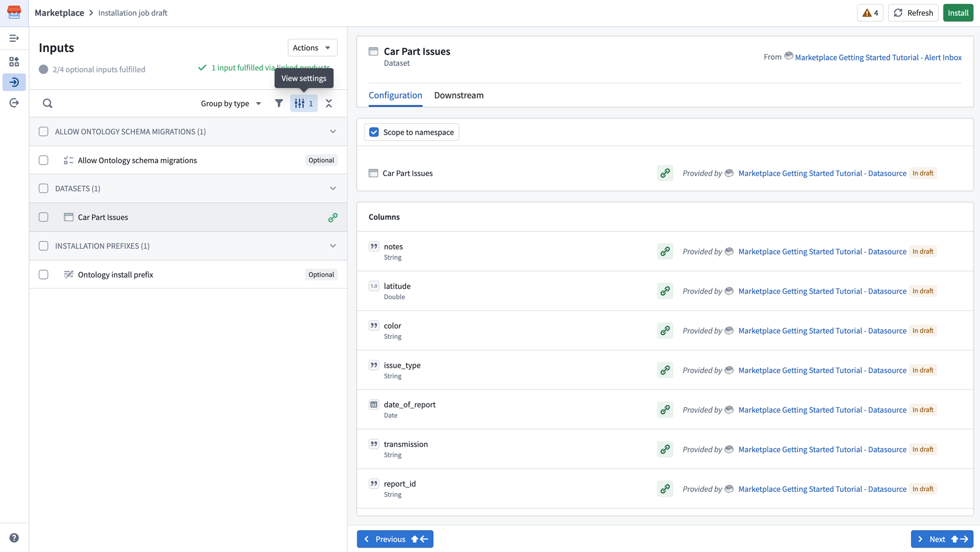Click the Previous button
This screenshot has width=980, height=552.
coord(395,539)
